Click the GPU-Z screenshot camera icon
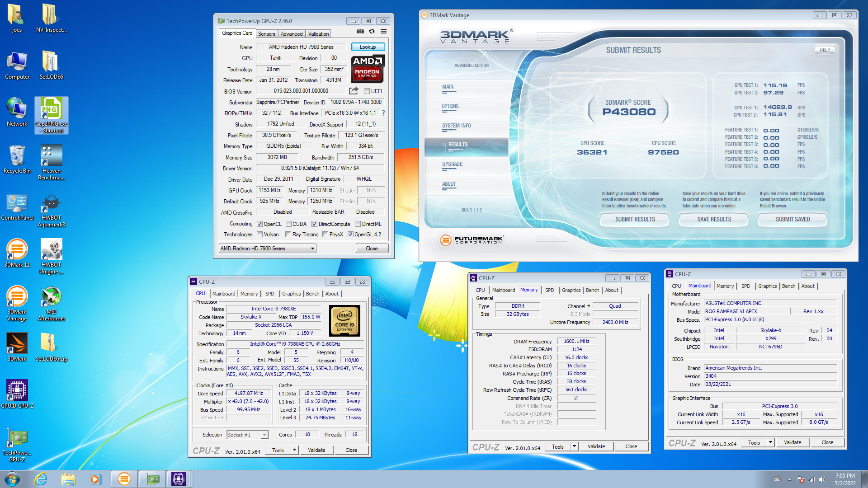This screenshot has height=488, width=868. tap(360, 32)
